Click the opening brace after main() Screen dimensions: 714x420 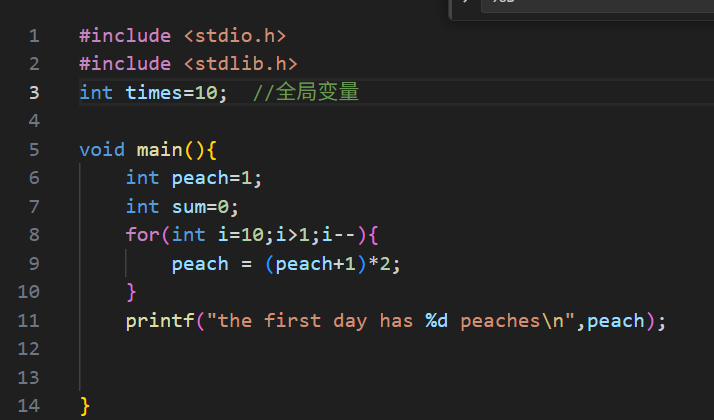click(211, 150)
